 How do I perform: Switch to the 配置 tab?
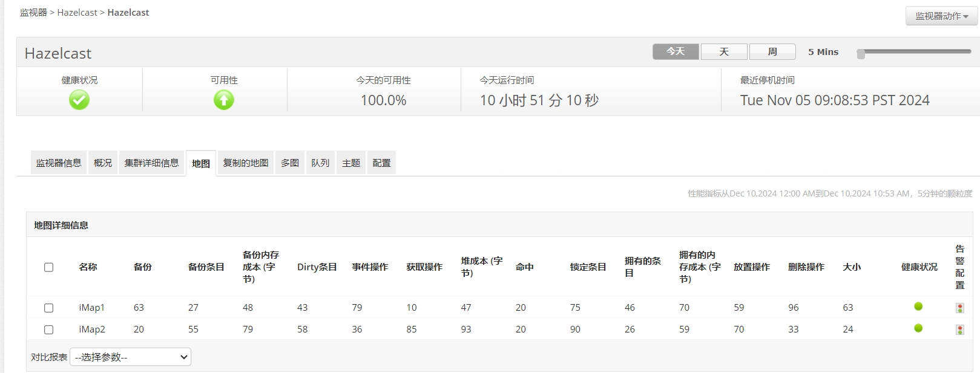pyautogui.click(x=381, y=163)
